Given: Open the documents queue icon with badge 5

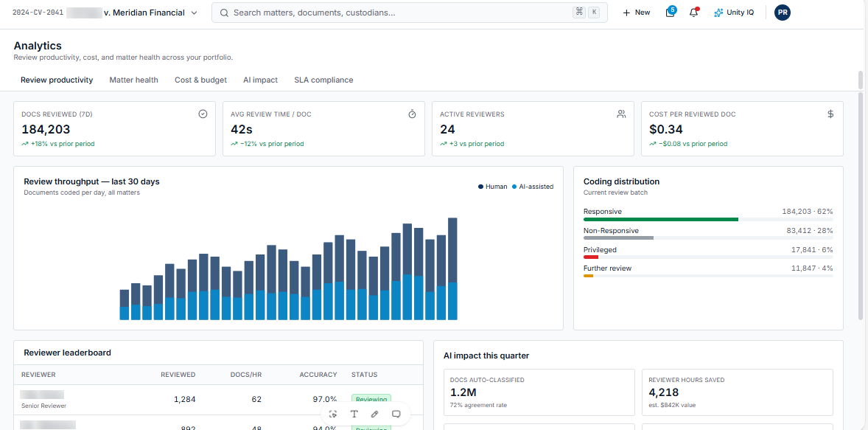Looking at the screenshot, I should 671,13.
